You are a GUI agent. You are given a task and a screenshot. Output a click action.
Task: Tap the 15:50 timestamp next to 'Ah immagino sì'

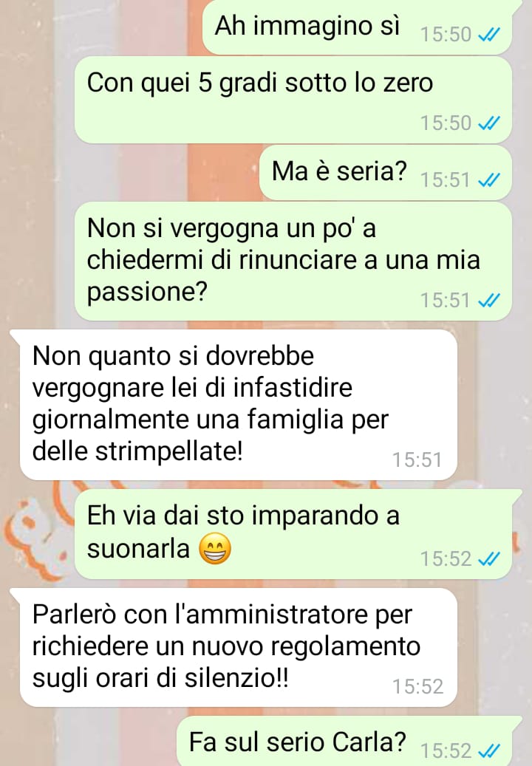click(446, 35)
